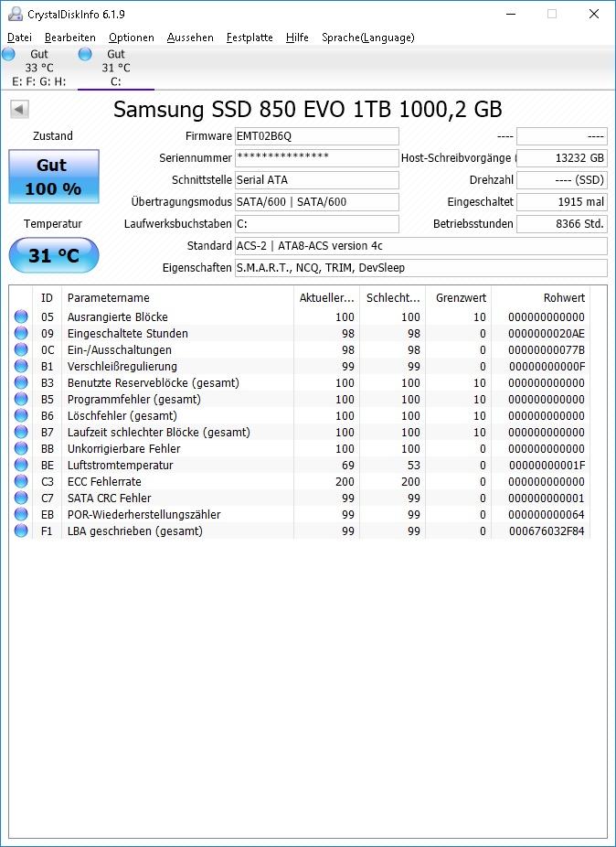Click status orb beside LBA geschrieben

[x=21, y=531]
